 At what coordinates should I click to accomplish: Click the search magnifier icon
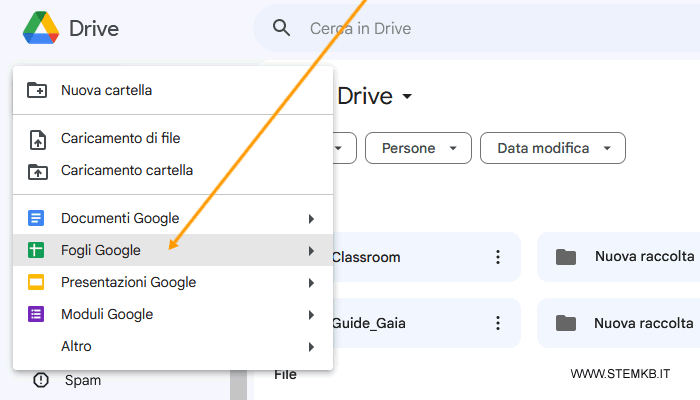click(x=282, y=29)
